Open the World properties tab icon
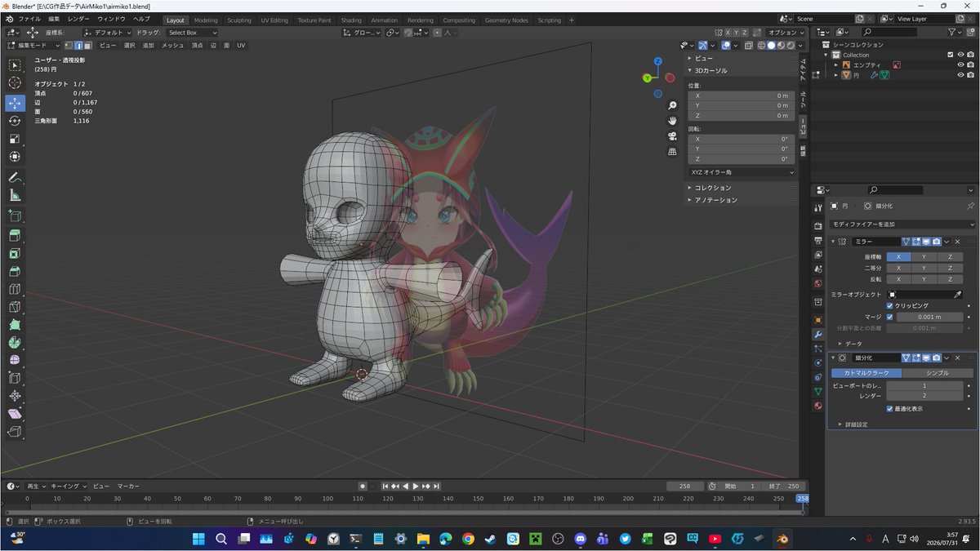980x551 pixels. pos(818,283)
